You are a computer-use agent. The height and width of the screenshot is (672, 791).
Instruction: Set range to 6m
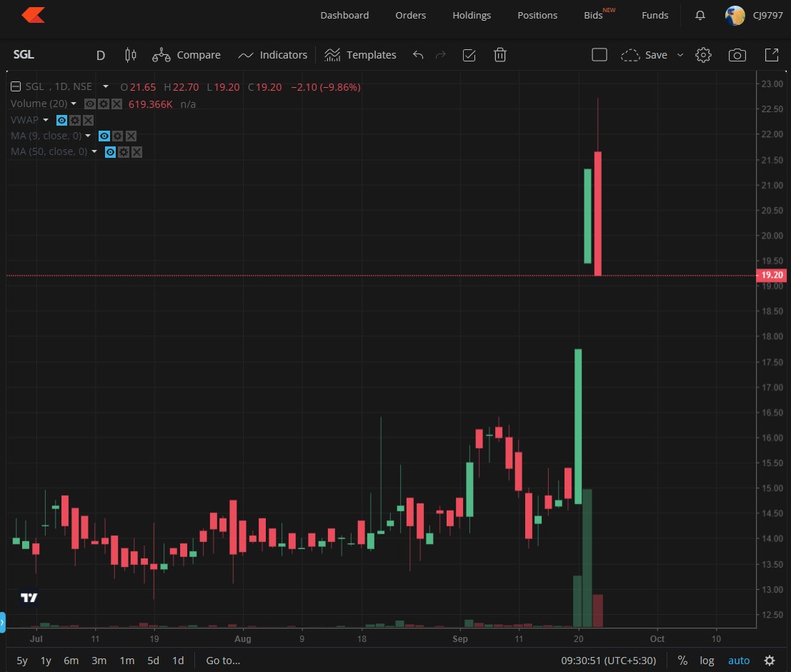click(71, 661)
